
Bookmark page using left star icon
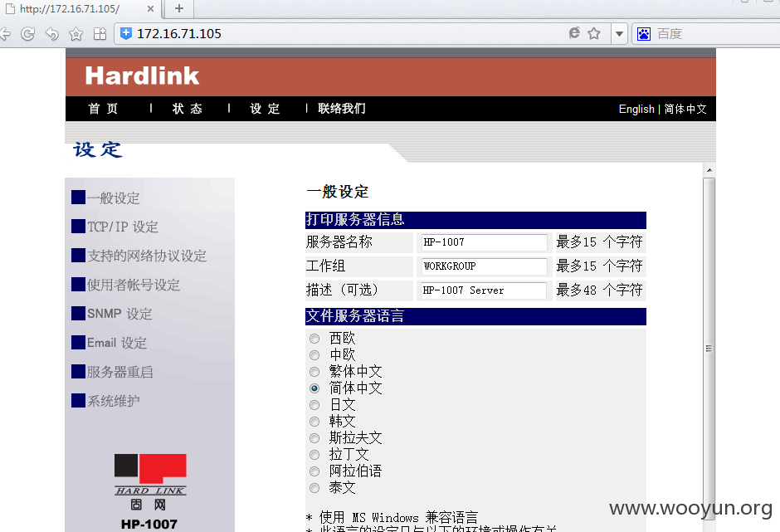click(76, 34)
